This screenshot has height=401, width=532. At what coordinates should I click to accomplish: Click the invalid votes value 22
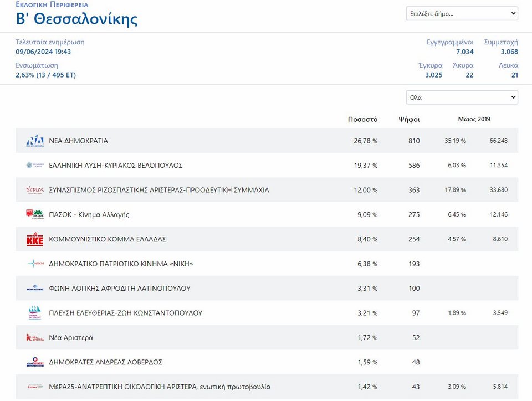[469, 75]
